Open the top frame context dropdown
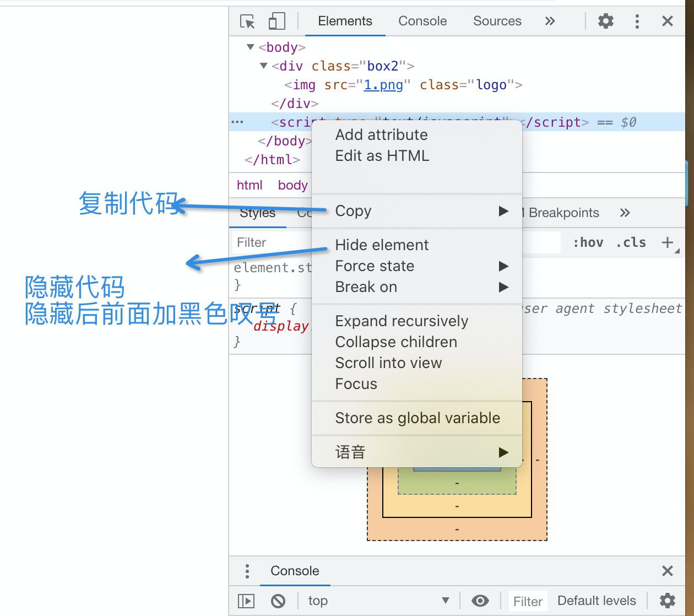Screen dimensions: 694x616 (x=379, y=601)
